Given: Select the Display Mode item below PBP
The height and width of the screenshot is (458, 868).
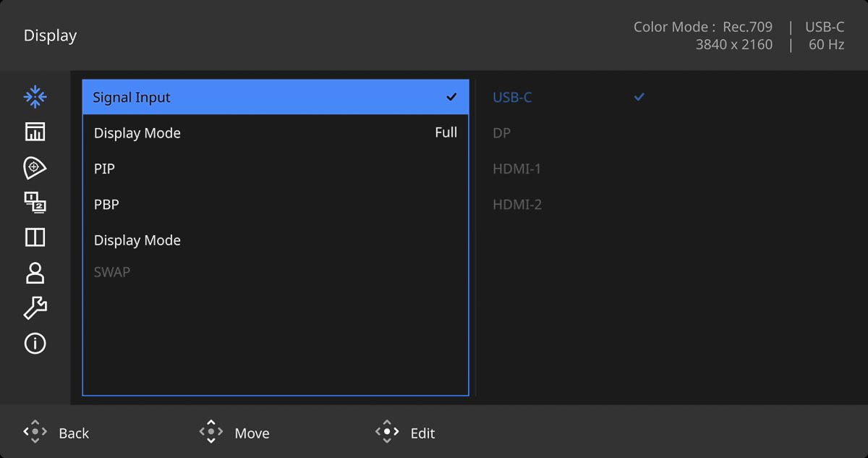Looking at the screenshot, I should click(275, 240).
